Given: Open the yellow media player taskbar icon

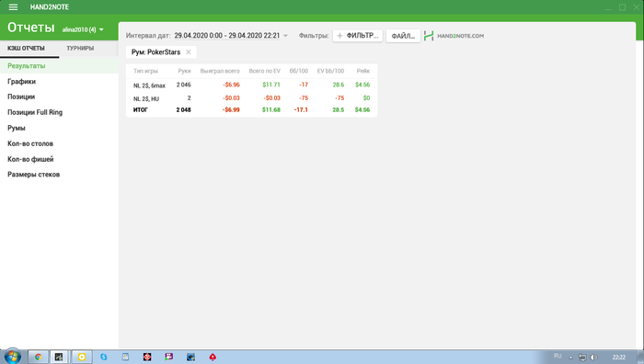Looking at the screenshot, I should 82,357.
